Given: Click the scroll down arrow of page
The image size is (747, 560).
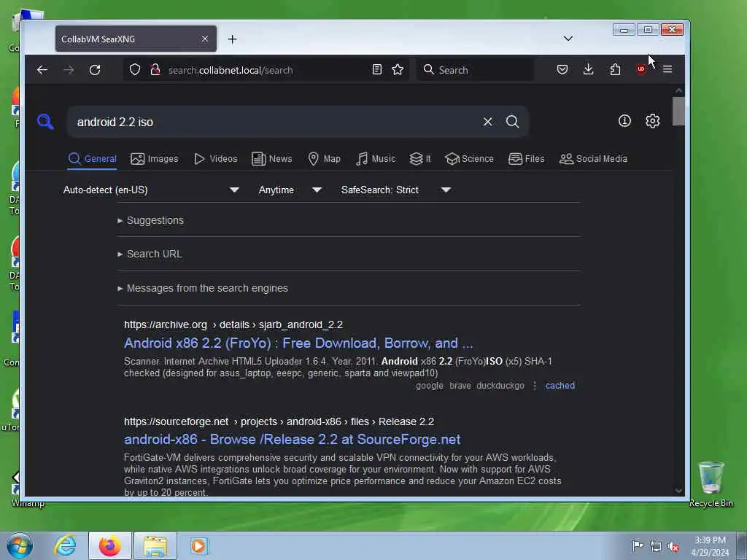Looking at the screenshot, I should tap(678, 491).
